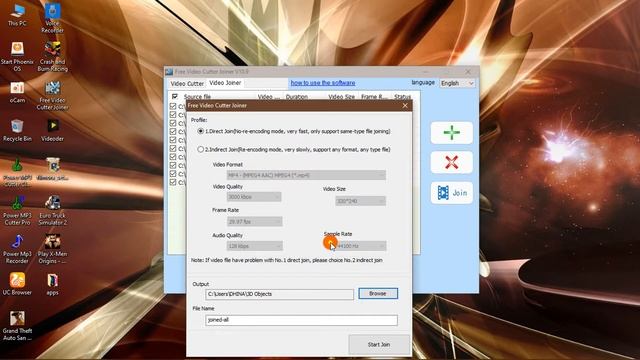This screenshot has height=360, width=640.
Task: Select the Indirect Join radio option
Action: [200, 149]
